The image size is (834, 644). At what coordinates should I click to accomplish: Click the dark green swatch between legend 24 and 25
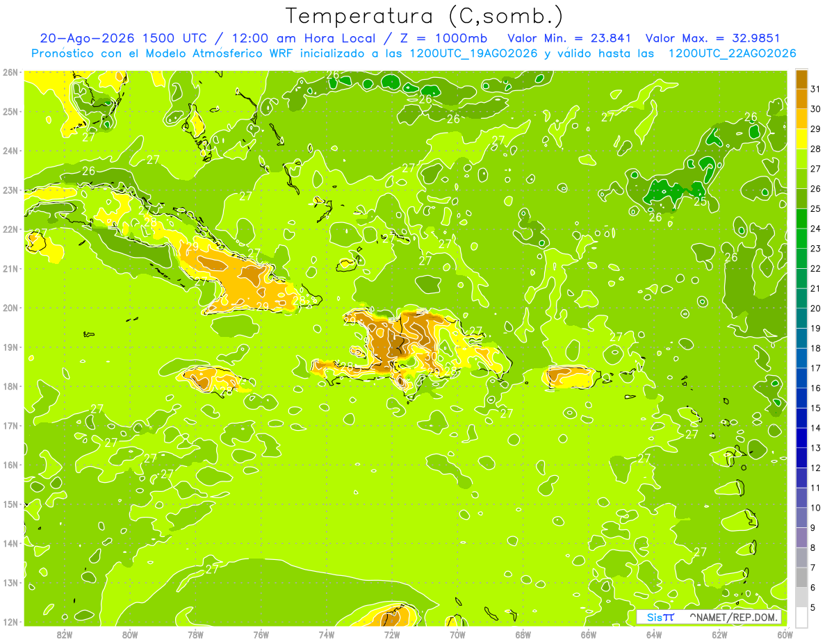click(801, 218)
